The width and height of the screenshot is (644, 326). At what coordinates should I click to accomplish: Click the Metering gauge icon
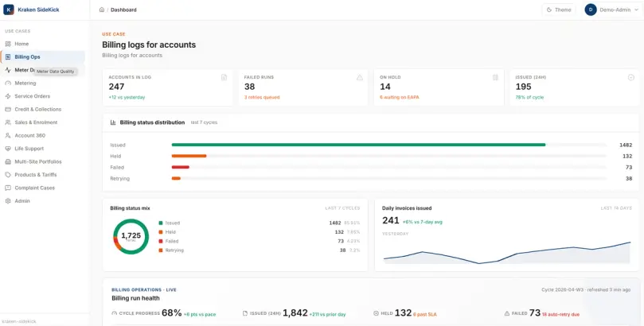click(x=8, y=83)
